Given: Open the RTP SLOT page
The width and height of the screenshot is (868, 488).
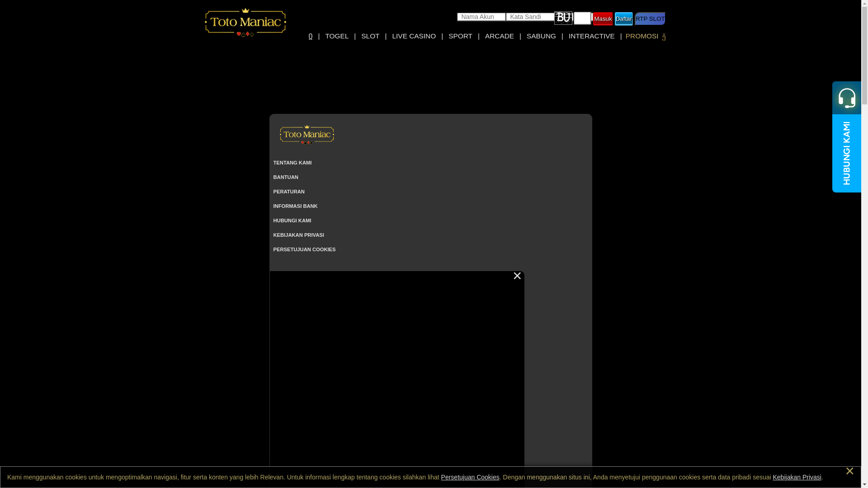Looking at the screenshot, I should pos(650,19).
